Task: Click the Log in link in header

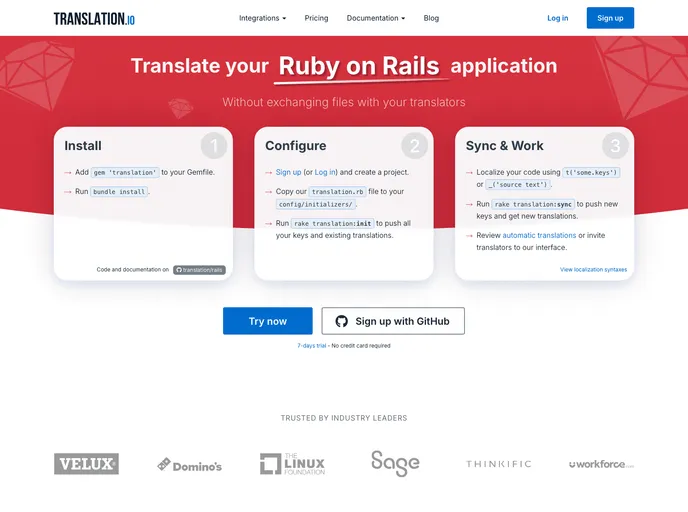Action: tap(557, 18)
